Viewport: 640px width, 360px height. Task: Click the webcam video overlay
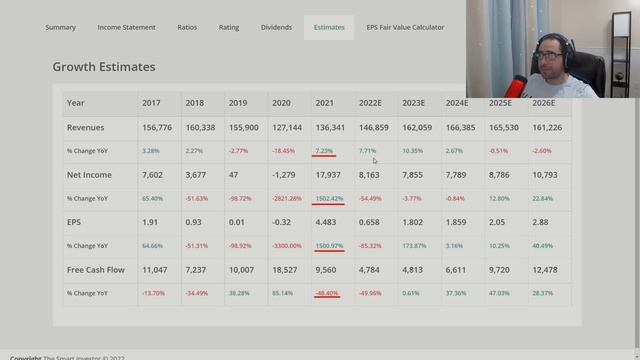(x=553, y=49)
